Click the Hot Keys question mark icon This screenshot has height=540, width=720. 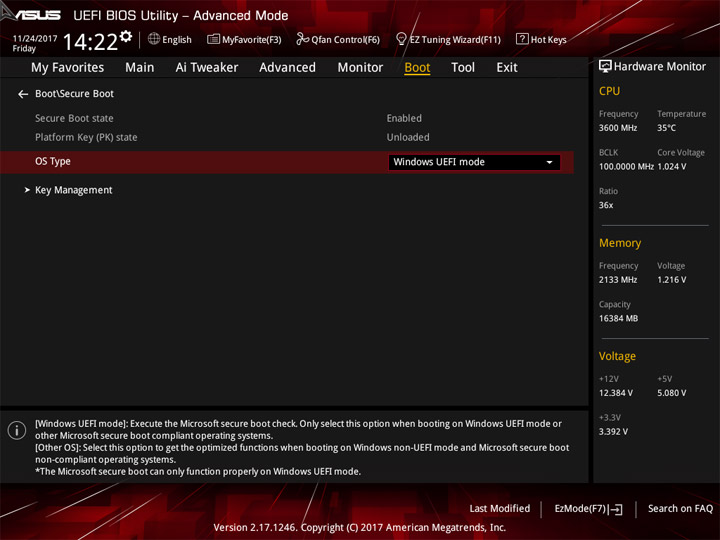(x=522, y=39)
